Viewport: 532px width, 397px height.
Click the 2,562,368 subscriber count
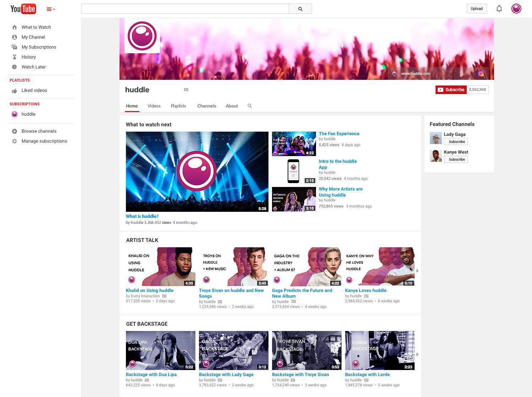coord(477,90)
